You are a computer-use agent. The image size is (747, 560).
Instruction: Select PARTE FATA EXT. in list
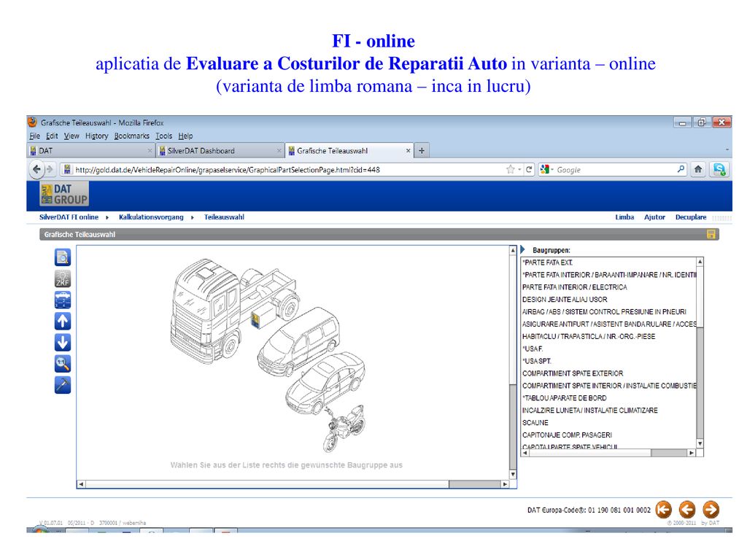[x=609, y=262]
